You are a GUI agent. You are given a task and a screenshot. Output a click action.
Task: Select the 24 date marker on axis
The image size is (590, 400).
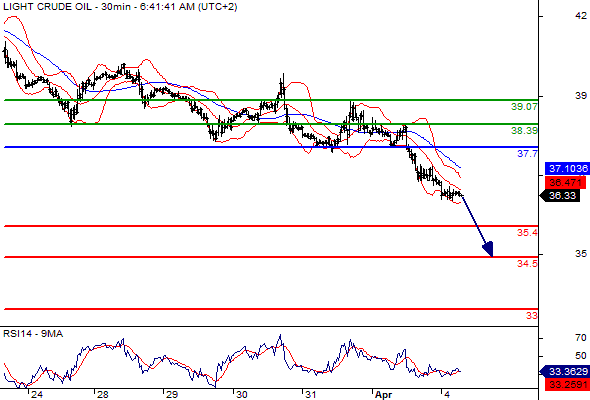tap(37, 395)
